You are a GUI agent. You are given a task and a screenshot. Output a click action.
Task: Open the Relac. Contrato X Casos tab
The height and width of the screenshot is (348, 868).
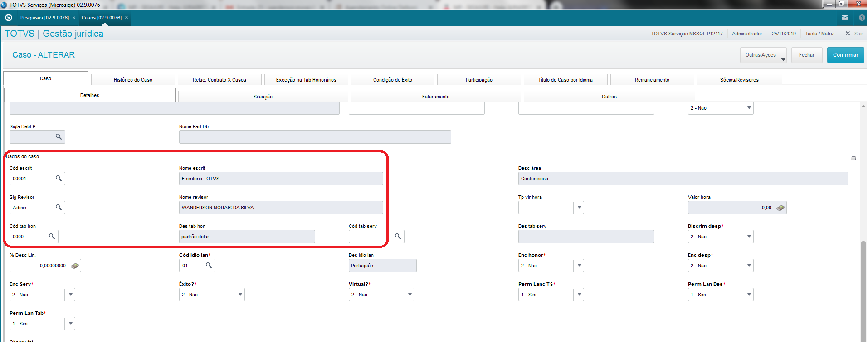[x=219, y=80]
